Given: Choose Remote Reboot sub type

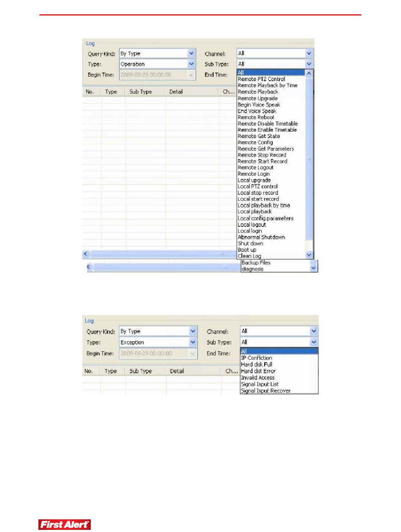Looking at the screenshot, I should tap(256, 117).
